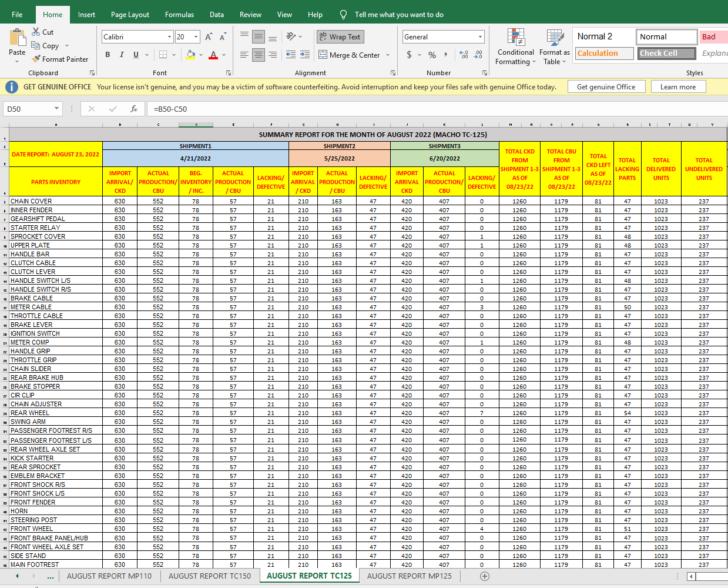Open the font name Calibri dropdown
The width and height of the screenshot is (728, 588).
[x=169, y=37]
